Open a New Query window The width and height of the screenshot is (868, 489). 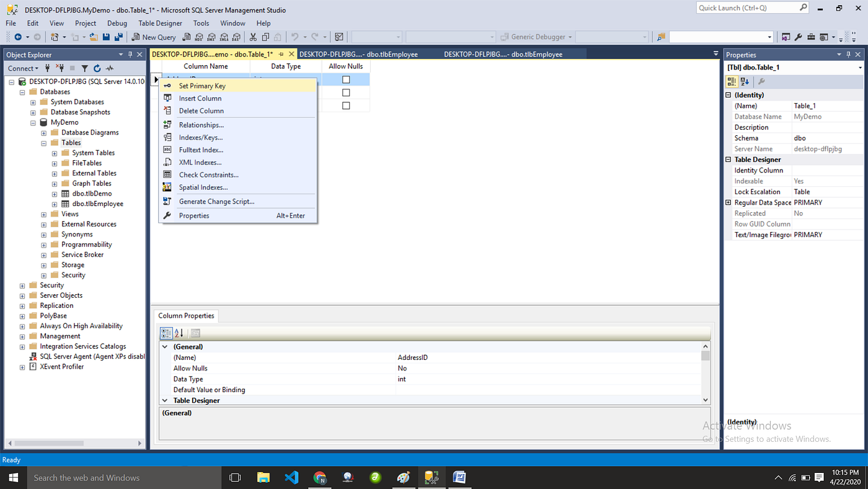pyautogui.click(x=154, y=37)
